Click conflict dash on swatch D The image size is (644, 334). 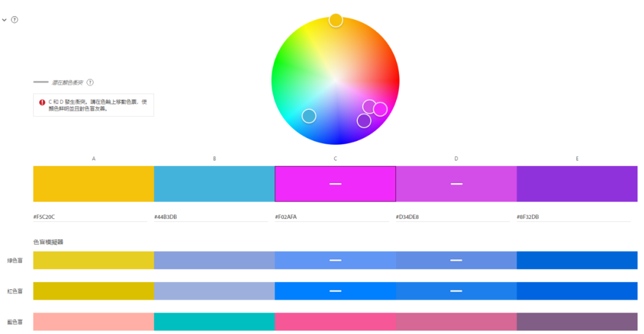click(456, 184)
